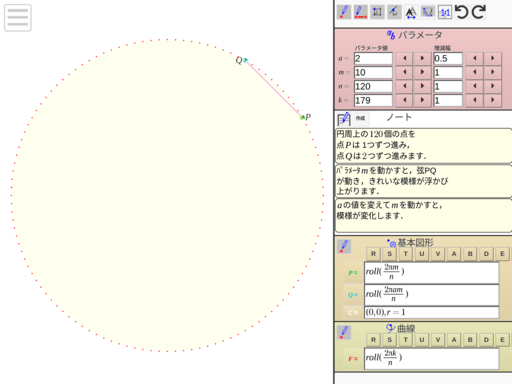Increase parameter m value
This screenshot has width=512, height=384.
tap(422, 72)
